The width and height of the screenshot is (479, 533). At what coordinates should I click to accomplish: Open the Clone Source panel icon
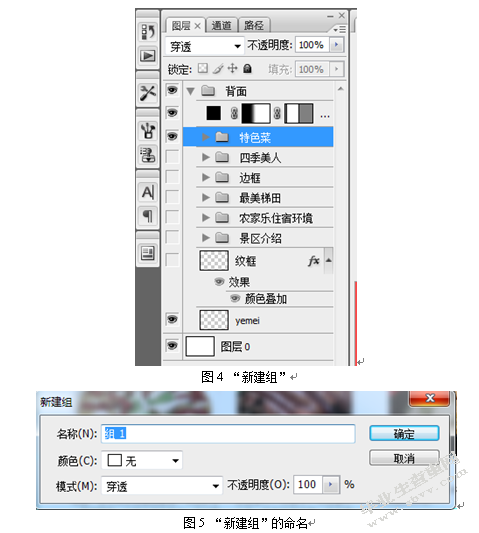tap(148, 155)
